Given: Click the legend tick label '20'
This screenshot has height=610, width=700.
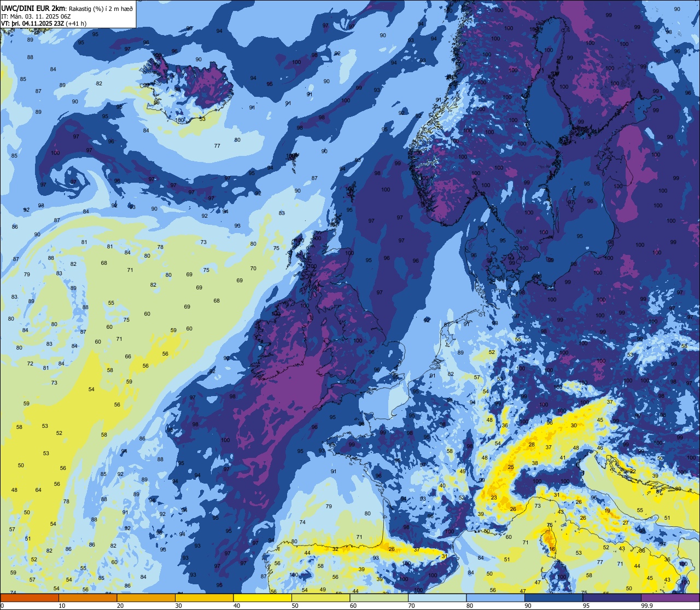Looking at the screenshot, I should click(120, 606).
